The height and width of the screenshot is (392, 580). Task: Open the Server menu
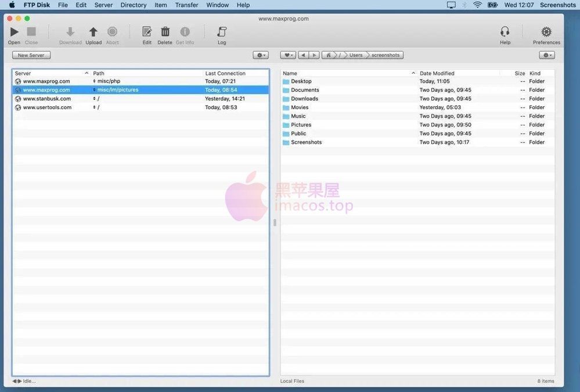(103, 5)
